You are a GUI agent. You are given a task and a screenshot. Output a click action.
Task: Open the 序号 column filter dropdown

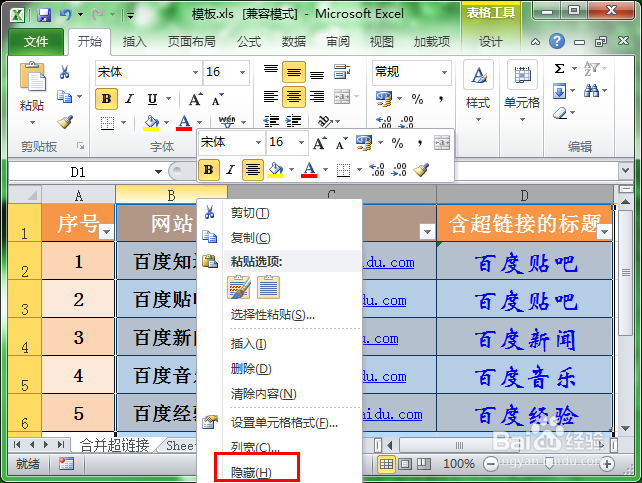tap(106, 232)
